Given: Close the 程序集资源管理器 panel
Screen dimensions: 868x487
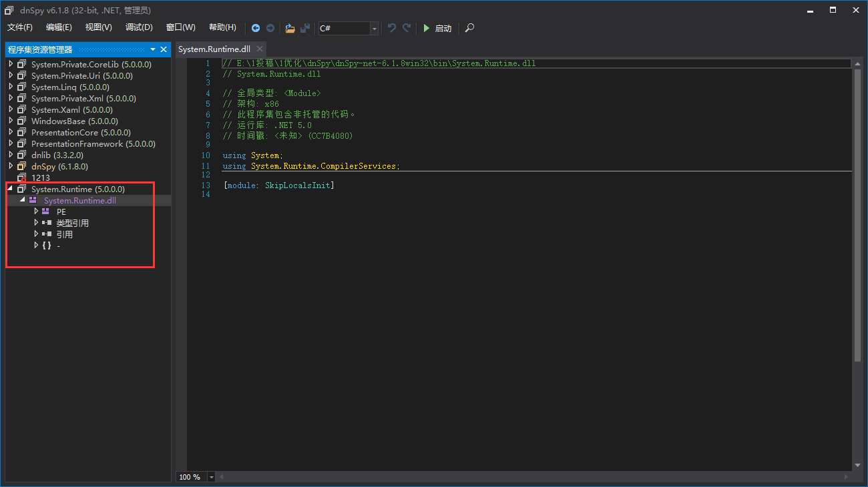Looking at the screenshot, I should (x=164, y=49).
